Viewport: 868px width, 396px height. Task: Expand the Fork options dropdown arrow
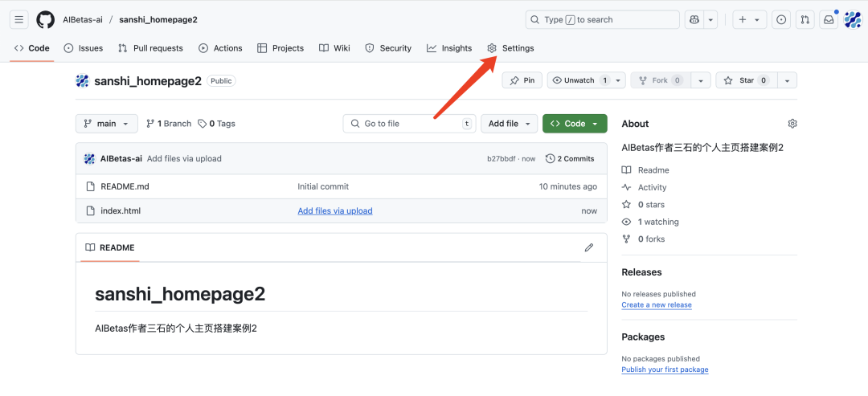pyautogui.click(x=700, y=80)
